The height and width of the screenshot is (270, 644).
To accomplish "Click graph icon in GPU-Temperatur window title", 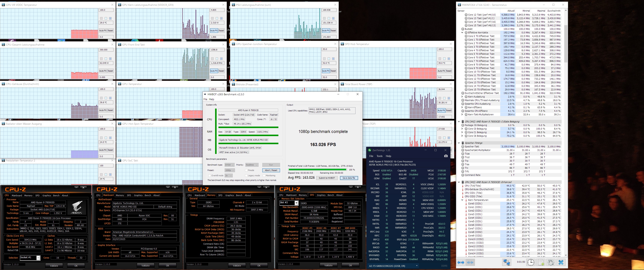I will coord(119,84).
